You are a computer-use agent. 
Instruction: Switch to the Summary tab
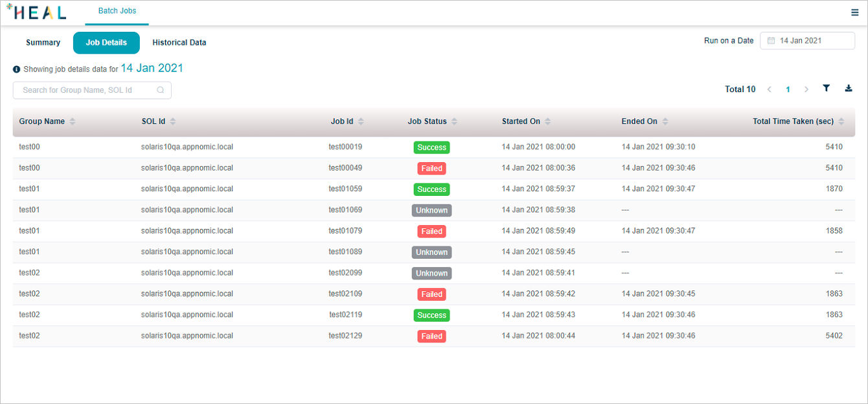click(x=43, y=43)
